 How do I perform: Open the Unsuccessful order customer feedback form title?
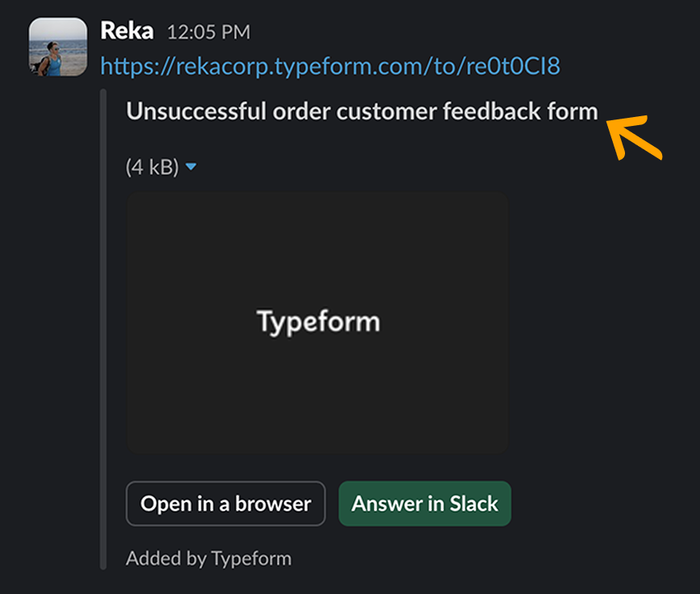[x=362, y=111]
